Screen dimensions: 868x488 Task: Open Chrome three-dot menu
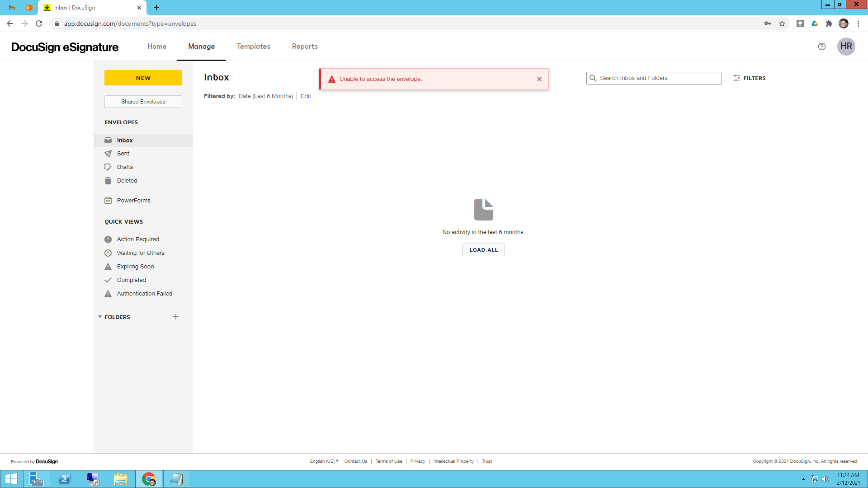click(858, 23)
